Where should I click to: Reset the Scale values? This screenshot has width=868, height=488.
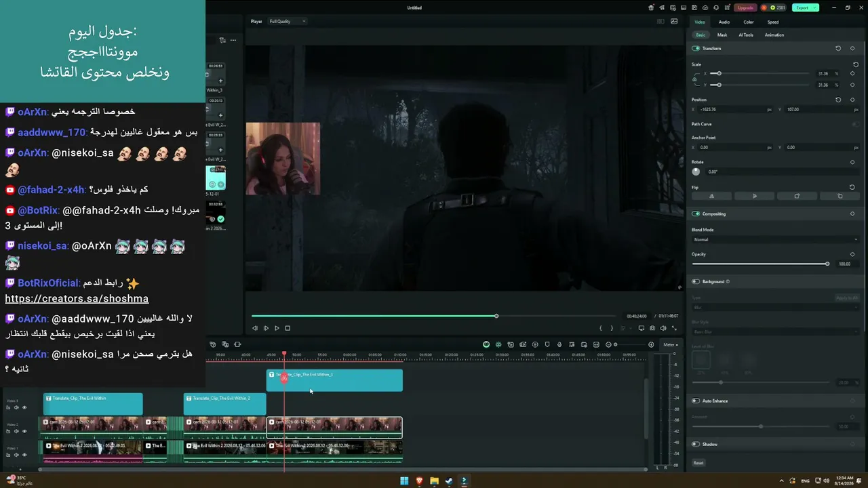pyautogui.click(x=856, y=64)
